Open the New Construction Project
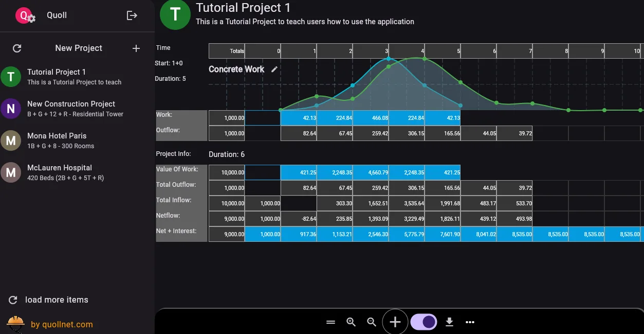This screenshot has width=644, height=334. pyautogui.click(x=71, y=108)
